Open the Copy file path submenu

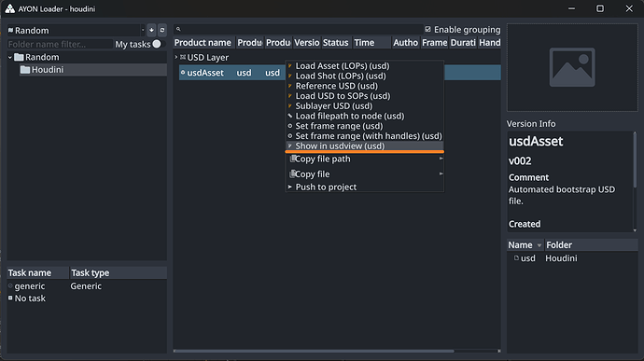(x=364, y=159)
